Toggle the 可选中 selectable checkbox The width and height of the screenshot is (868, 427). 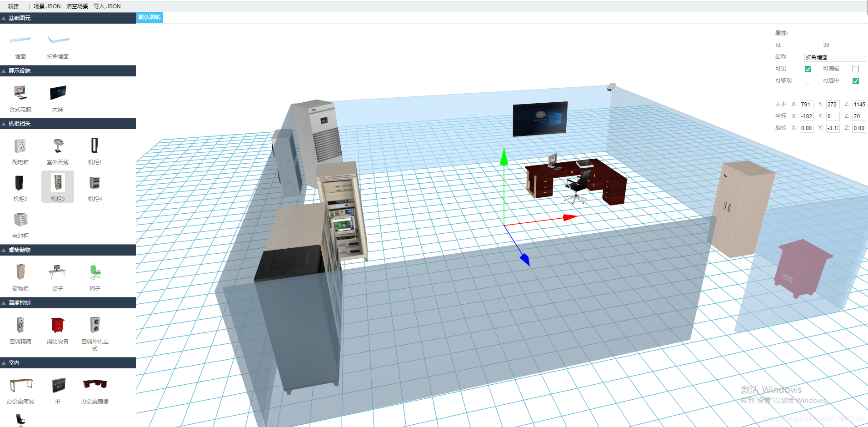tap(856, 81)
